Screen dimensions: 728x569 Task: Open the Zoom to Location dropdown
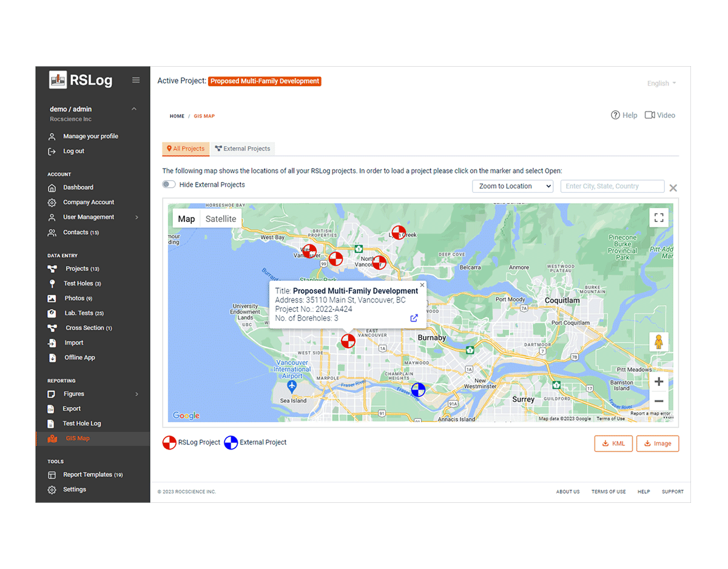pos(512,186)
